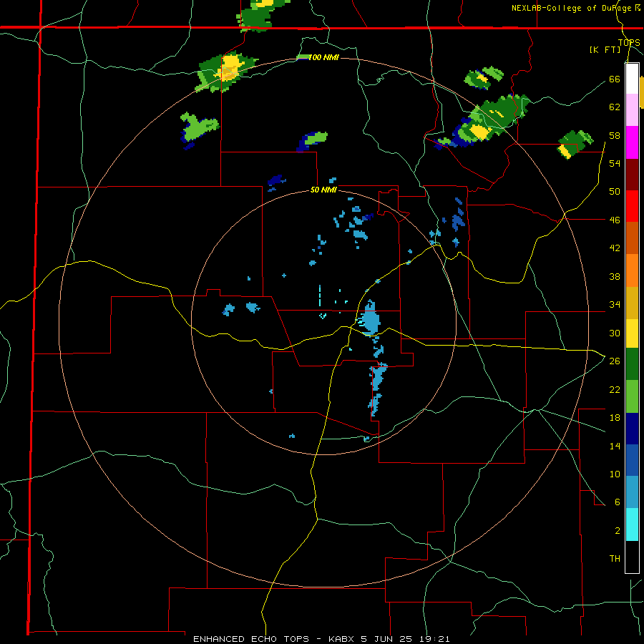The height and width of the screenshot is (644, 644).
Task: Click the 38 legend value
Action: [x=615, y=276]
